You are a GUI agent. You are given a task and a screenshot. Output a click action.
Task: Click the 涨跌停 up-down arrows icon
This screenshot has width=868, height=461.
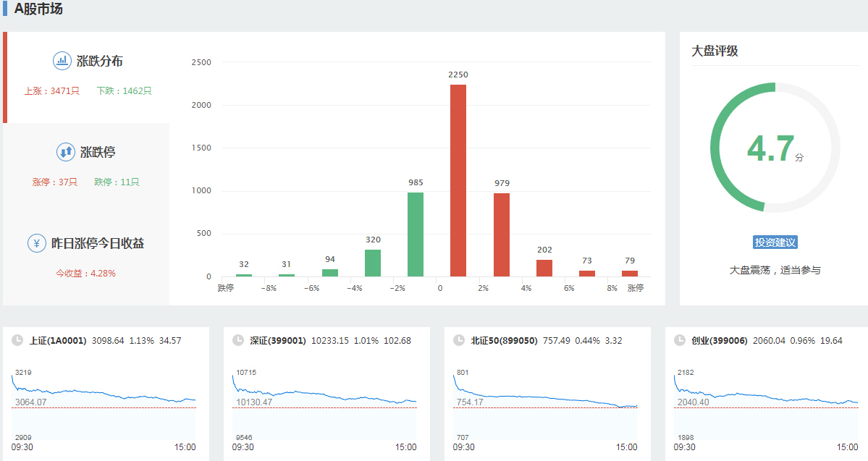(66, 152)
